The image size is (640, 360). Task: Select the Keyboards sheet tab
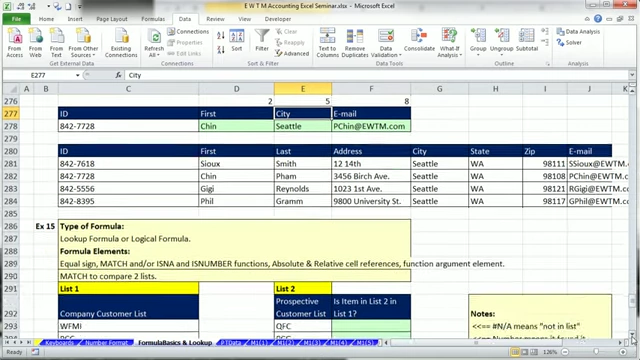click(x=60, y=343)
